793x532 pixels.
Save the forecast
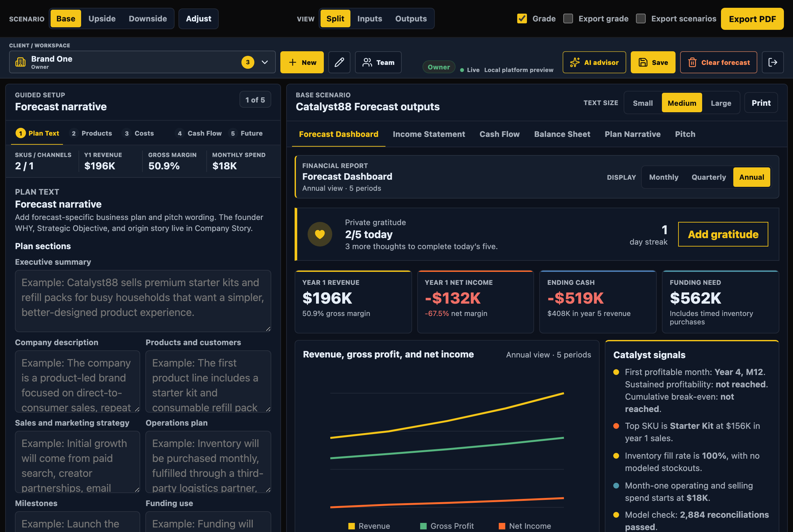[x=653, y=62]
